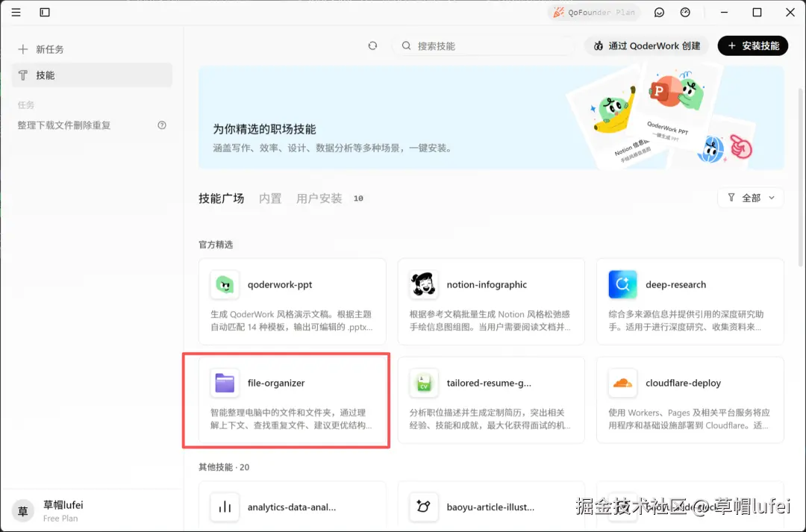Click the 草 user avatar
The image size is (806, 532).
(22, 511)
